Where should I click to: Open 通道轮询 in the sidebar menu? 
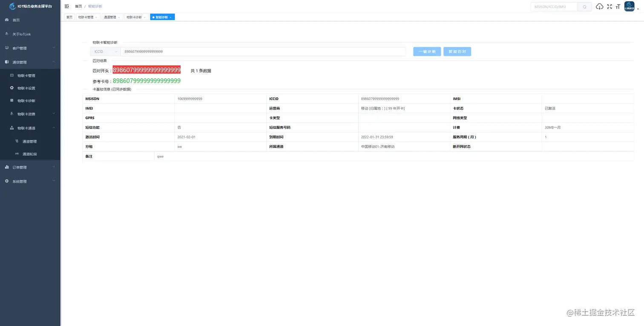tap(30, 154)
